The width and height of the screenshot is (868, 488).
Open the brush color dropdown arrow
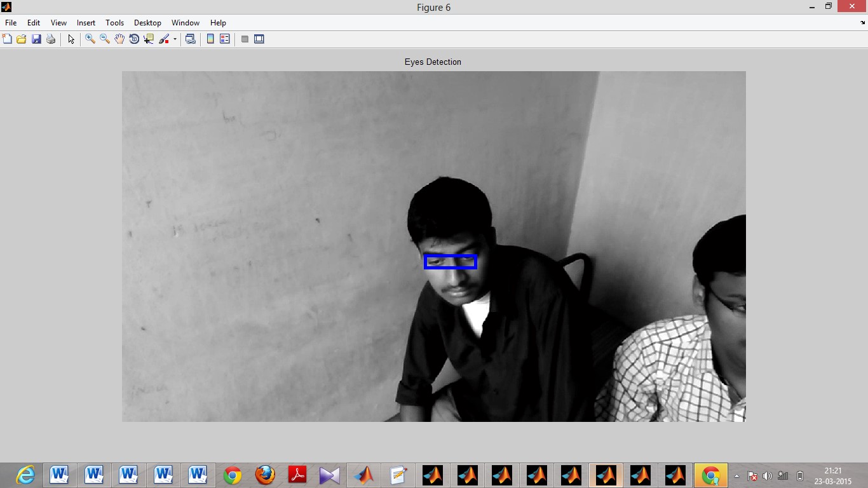tap(175, 39)
